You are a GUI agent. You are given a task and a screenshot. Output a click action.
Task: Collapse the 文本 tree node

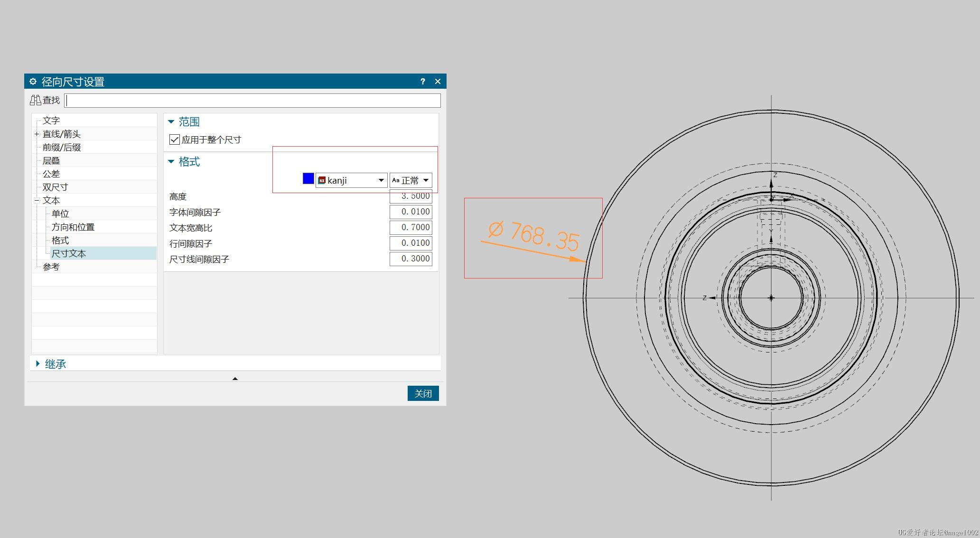point(37,201)
